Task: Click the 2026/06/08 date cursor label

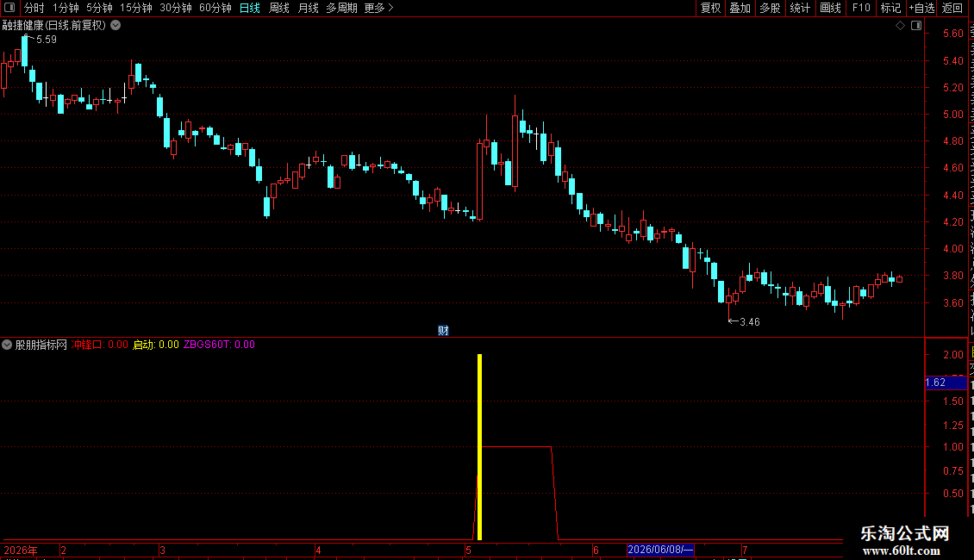Action: (659, 550)
